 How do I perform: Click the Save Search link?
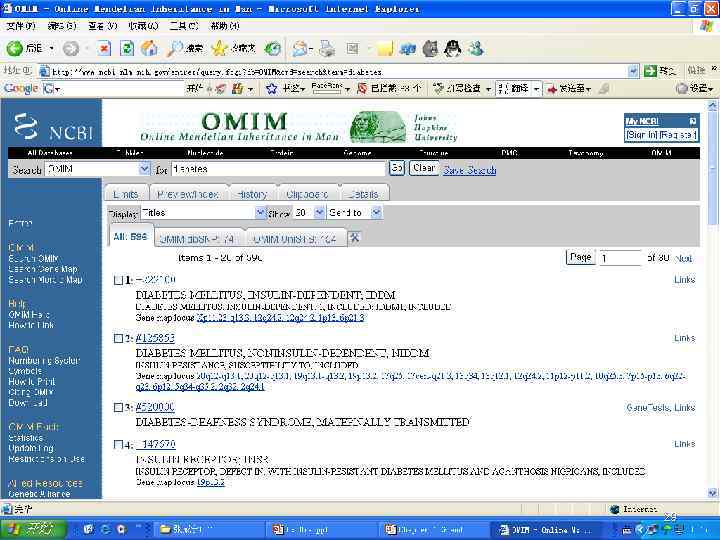tap(469, 170)
